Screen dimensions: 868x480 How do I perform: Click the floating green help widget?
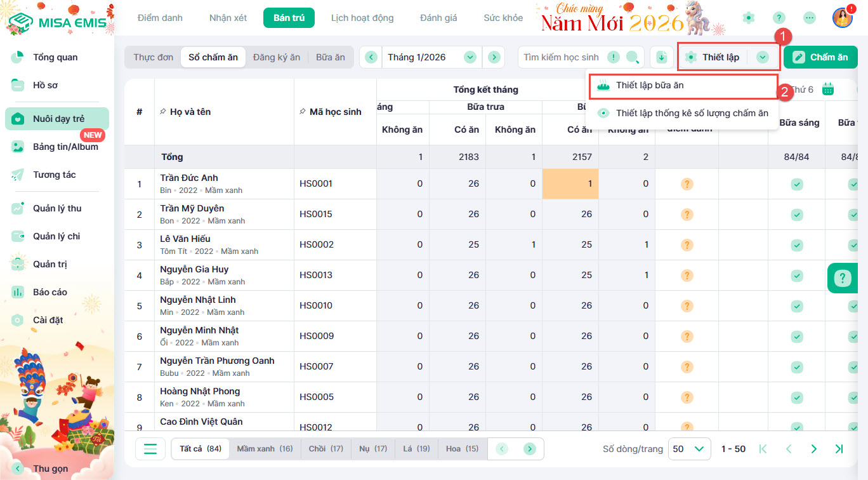click(843, 278)
